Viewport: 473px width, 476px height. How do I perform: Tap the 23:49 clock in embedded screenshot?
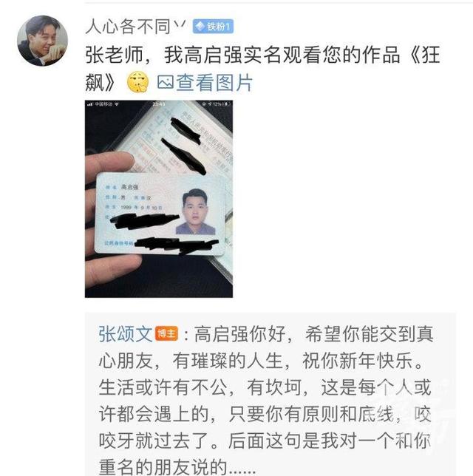pyautogui.click(x=159, y=104)
